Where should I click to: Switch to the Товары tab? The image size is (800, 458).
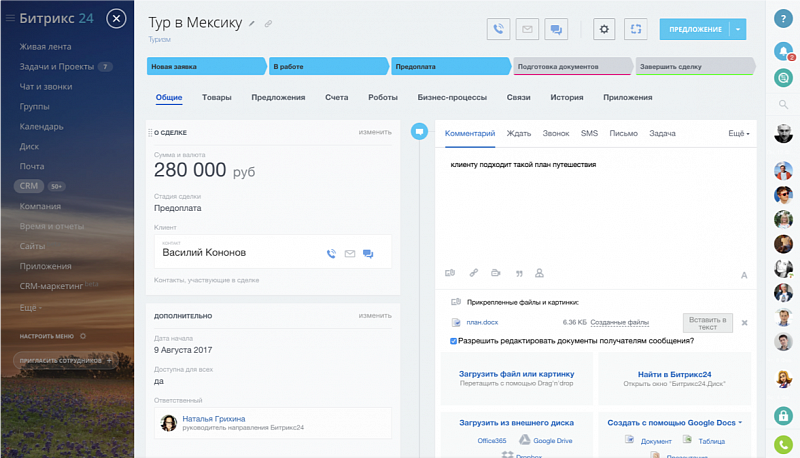tap(216, 97)
